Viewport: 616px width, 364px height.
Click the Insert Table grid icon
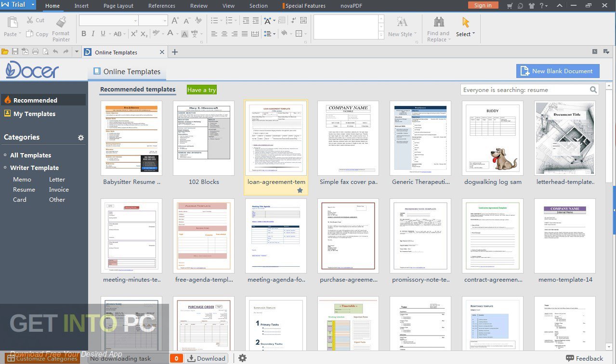tap(282, 20)
